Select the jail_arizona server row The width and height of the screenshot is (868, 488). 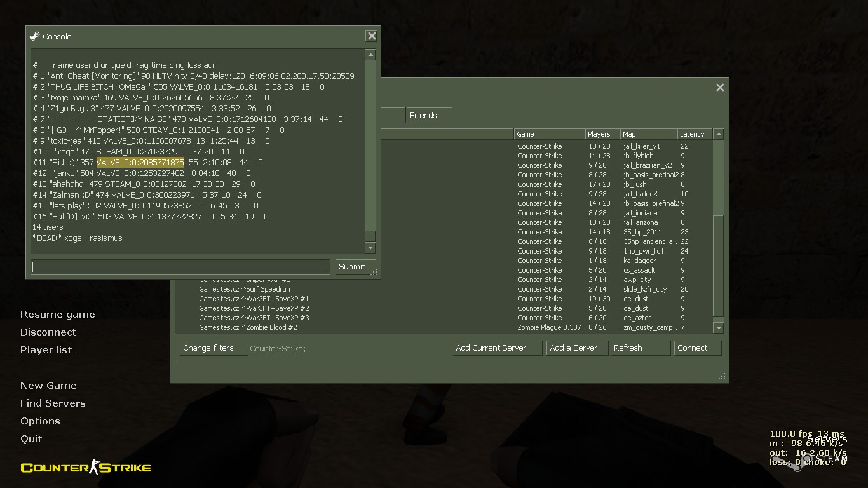pyautogui.click(x=546, y=222)
